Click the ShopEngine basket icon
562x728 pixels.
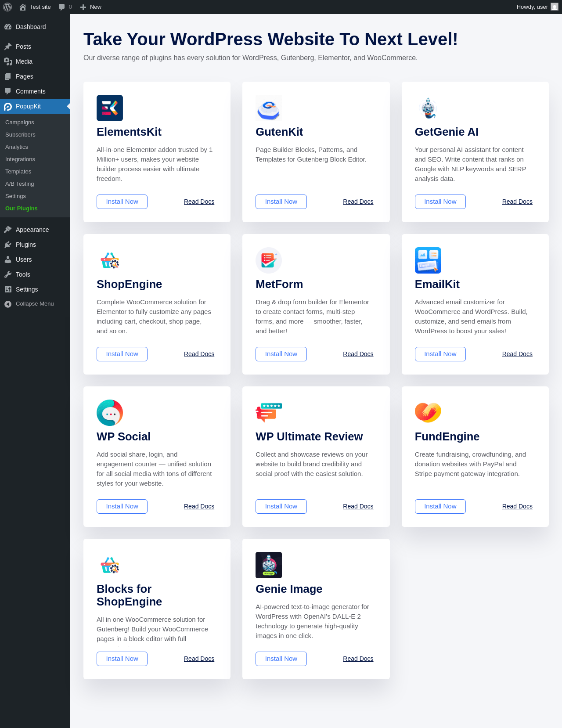[x=110, y=260]
